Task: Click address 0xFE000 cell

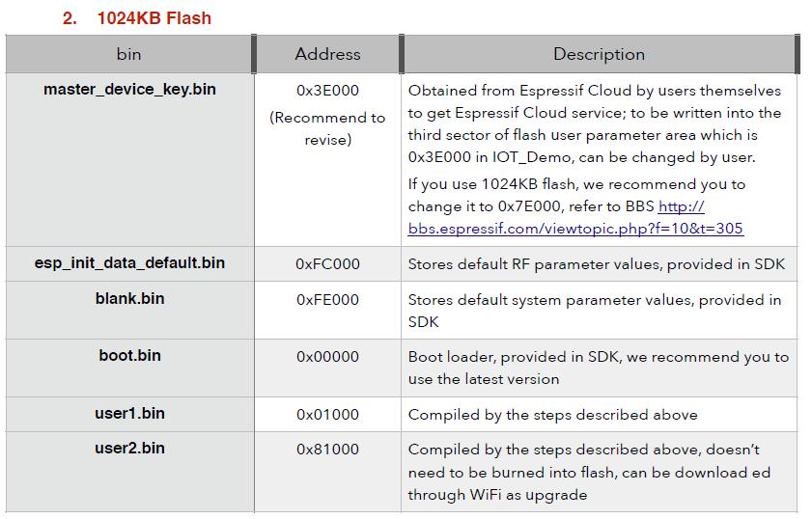Action: click(x=328, y=310)
